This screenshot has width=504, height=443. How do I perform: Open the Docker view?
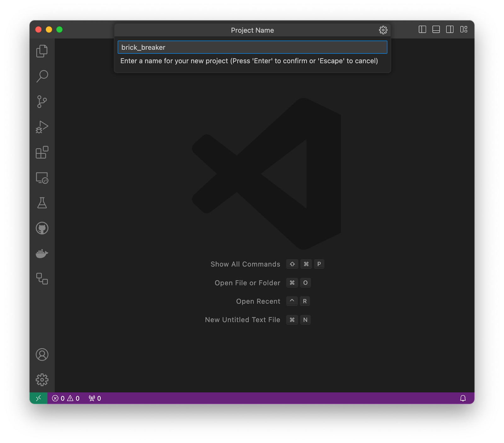pos(42,253)
